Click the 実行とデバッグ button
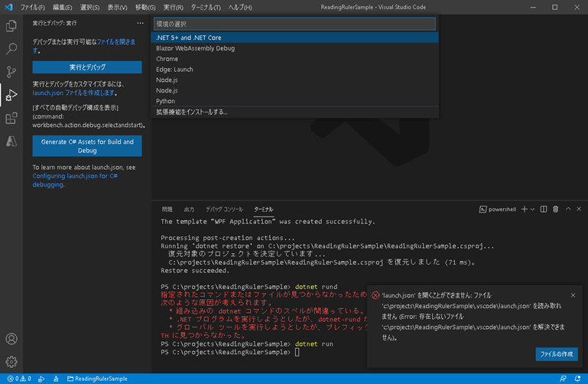The width and height of the screenshot is (588, 384). [87, 67]
